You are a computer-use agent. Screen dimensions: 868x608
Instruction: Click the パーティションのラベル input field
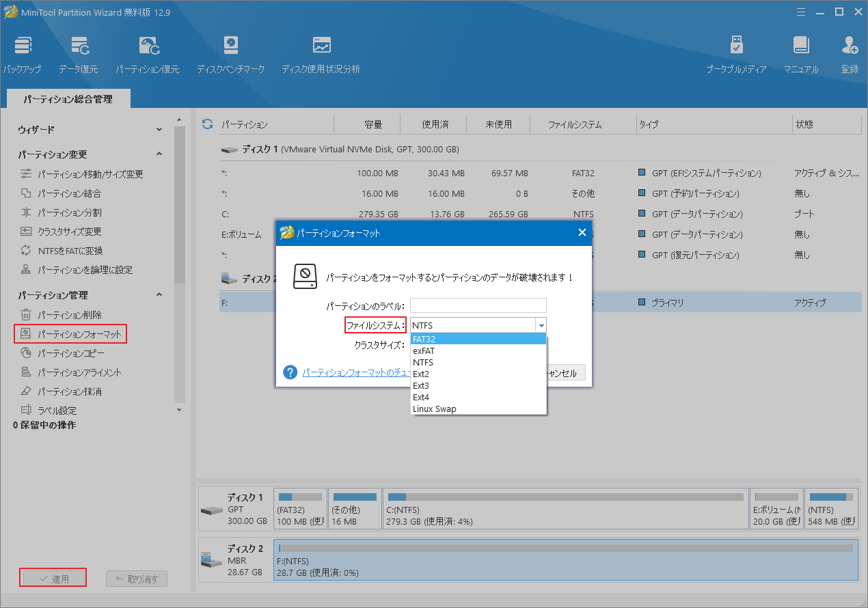click(478, 305)
